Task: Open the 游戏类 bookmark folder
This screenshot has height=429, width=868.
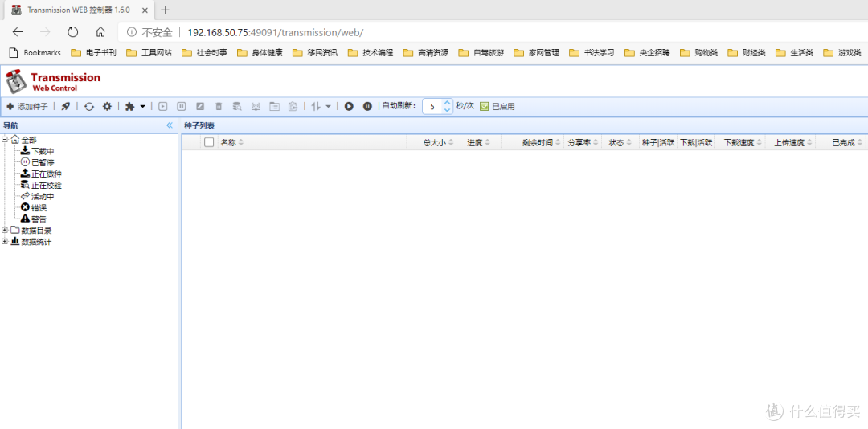Action: pyautogui.click(x=842, y=53)
